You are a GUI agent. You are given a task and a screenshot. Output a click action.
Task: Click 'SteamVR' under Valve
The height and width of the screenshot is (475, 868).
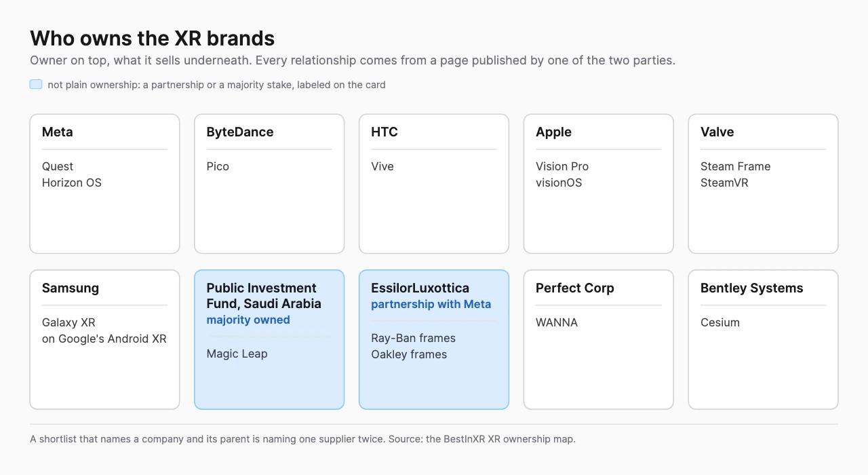pos(724,183)
